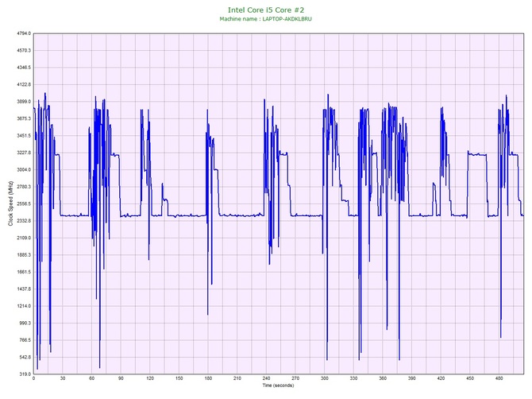Viewport: 532px width, 399px height.
Task: Click the y-axis value 2332.8
Action: pos(24,221)
